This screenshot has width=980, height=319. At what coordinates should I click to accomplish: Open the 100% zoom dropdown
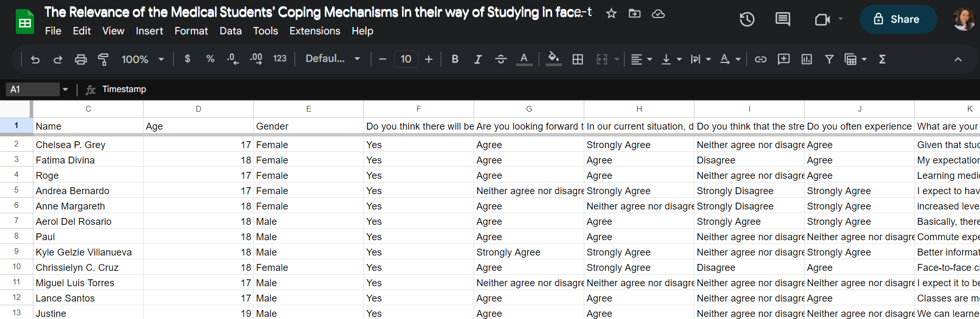pos(142,59)
